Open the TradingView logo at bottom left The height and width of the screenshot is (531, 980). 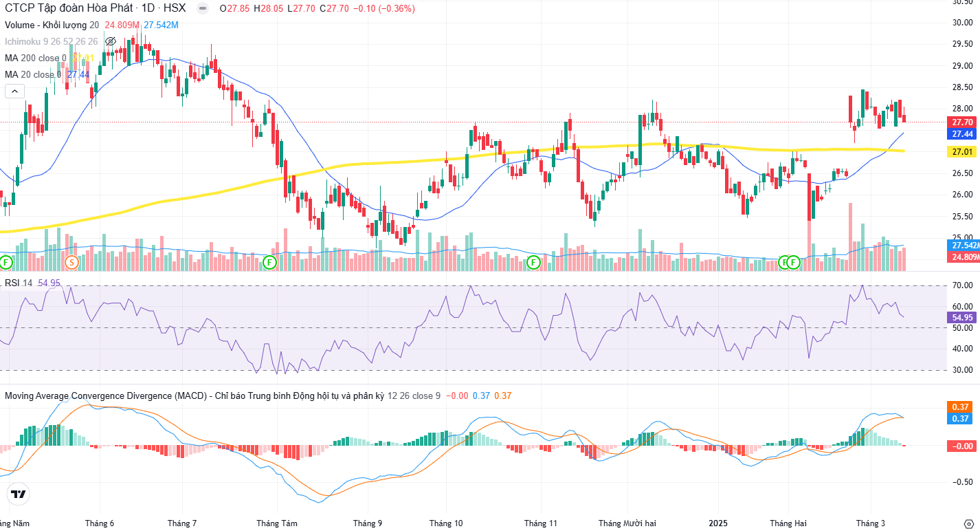click(19, 494)
